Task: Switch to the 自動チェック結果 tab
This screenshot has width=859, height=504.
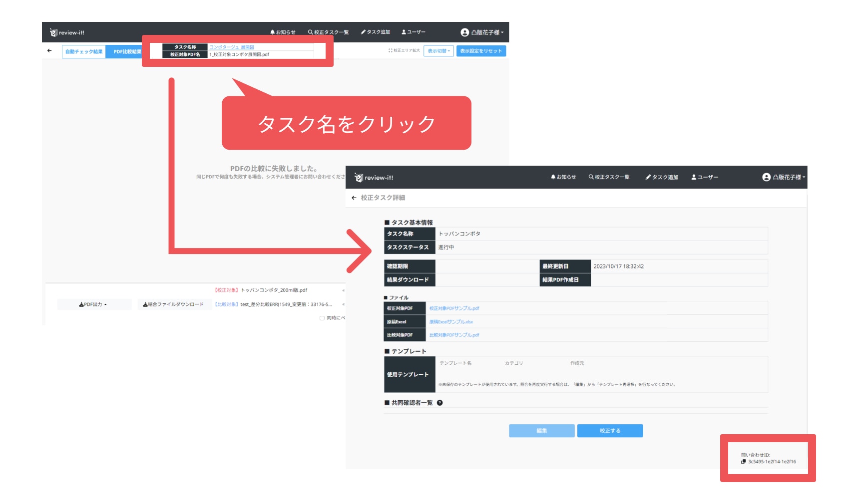Action: click(x=84, y=52)
